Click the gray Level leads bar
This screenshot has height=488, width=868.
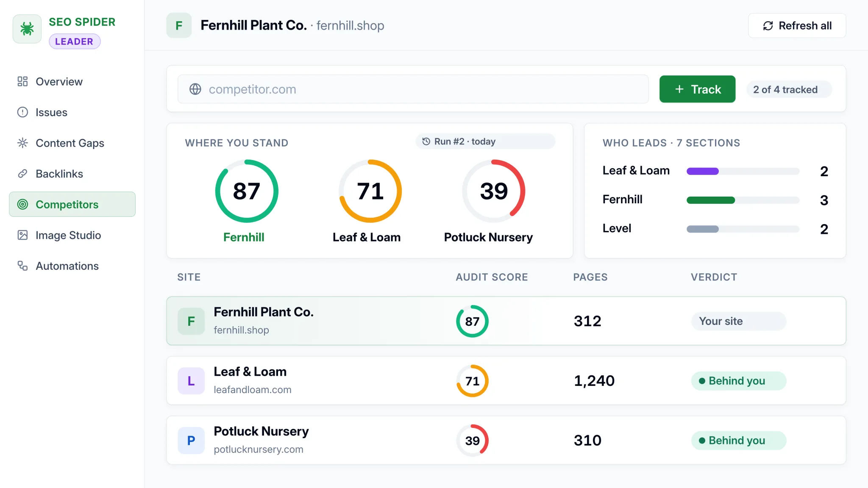coord(703,229)
